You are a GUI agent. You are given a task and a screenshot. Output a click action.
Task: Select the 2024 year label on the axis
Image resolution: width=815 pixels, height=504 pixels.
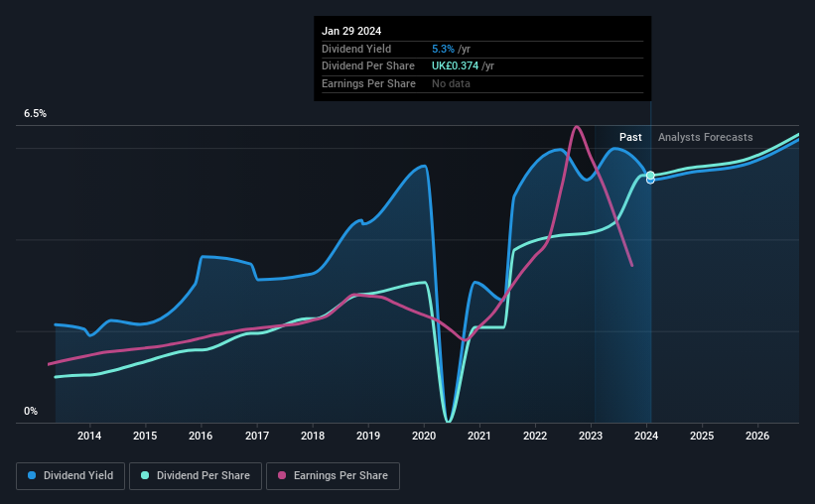(x=646, y=436)
